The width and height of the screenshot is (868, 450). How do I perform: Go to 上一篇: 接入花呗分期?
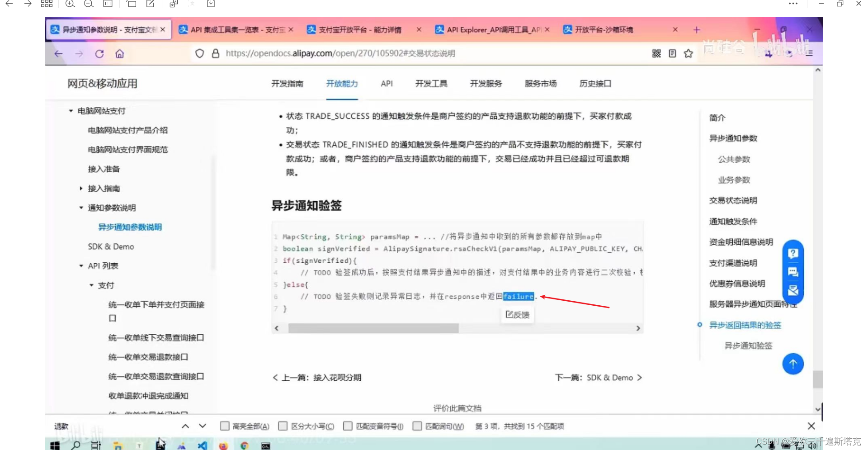point(317,378)
